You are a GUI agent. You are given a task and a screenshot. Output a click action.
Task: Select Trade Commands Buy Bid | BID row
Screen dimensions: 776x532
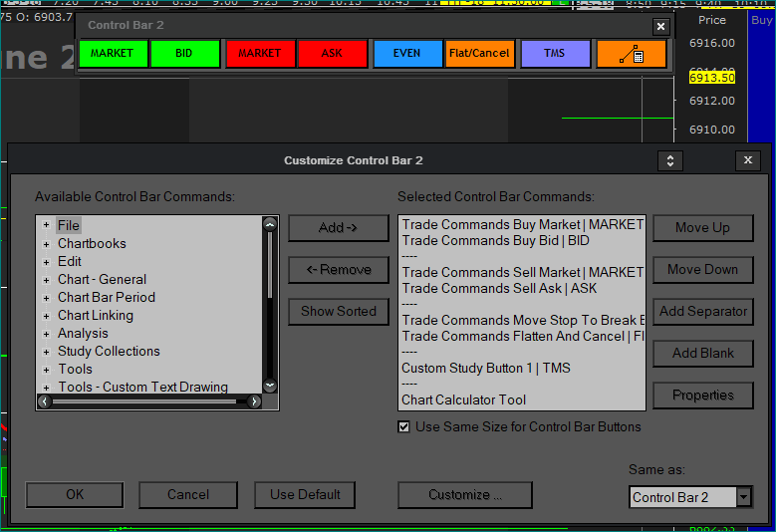[522, 240]
